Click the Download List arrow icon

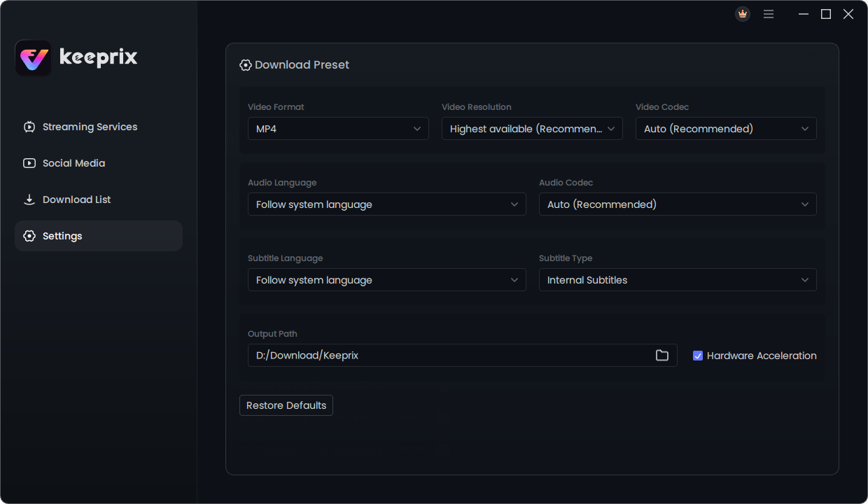(x=29, y=199)
